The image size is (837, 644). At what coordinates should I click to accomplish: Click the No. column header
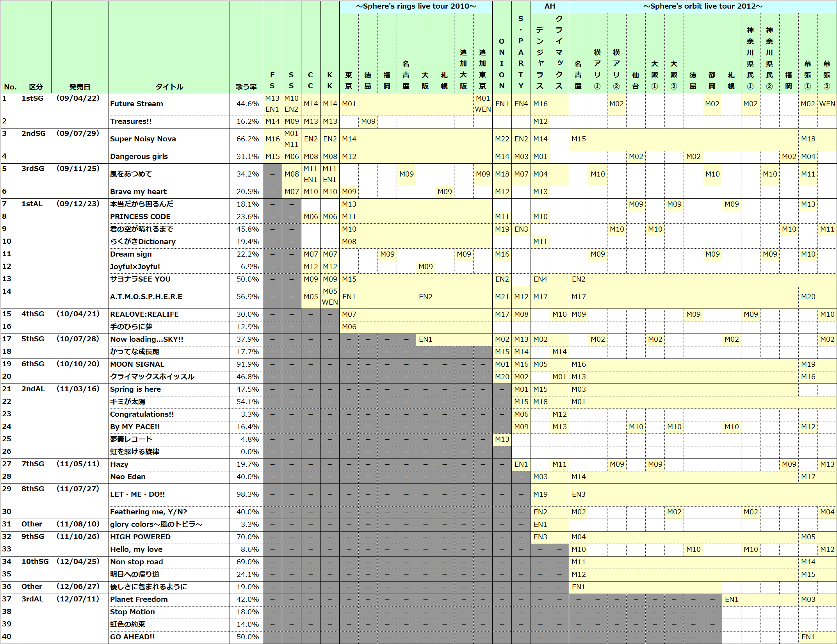pos(10,87)
